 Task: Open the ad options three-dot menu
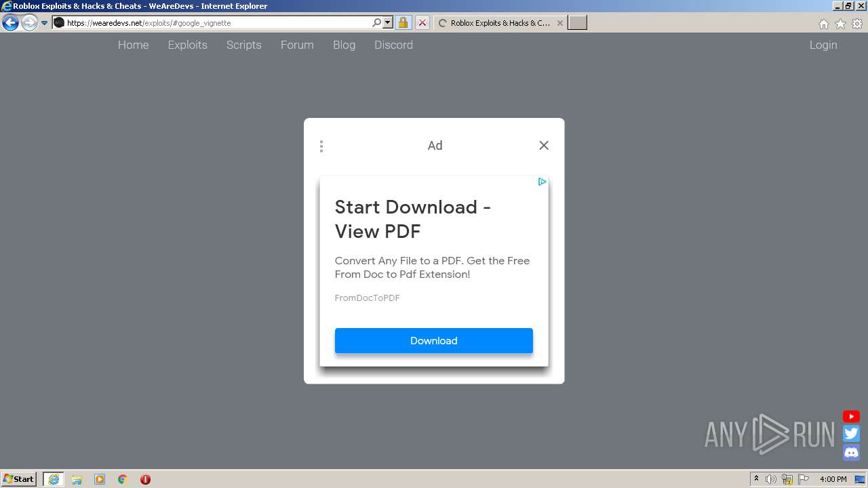[321, 146]
